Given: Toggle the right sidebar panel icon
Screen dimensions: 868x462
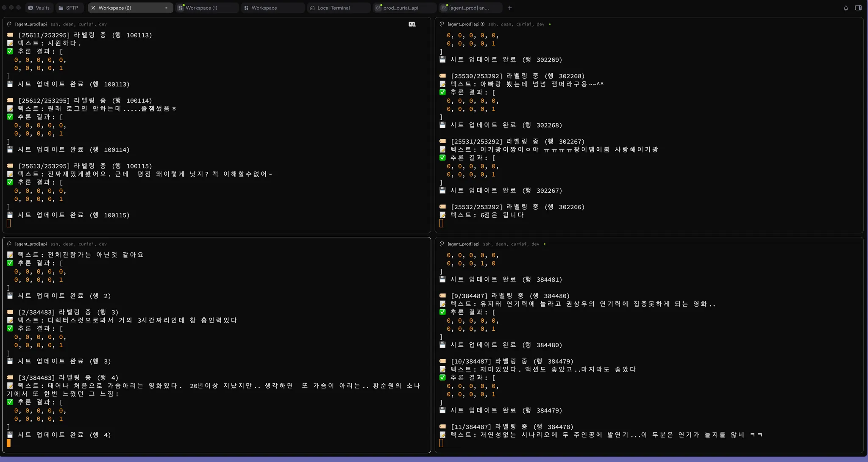Looking at the screenshot, I should pos(858,8).
